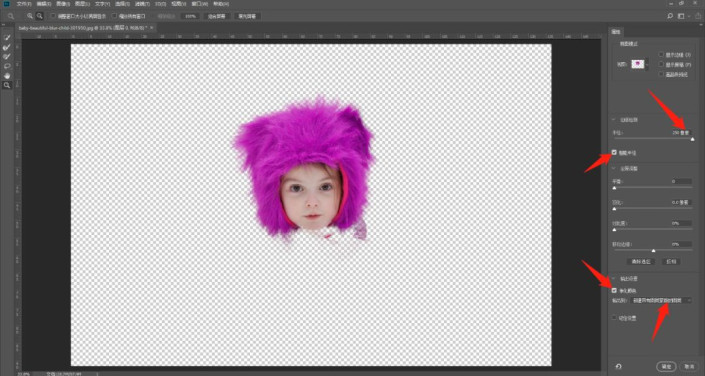This screenshot has height=376, width=705.
Task: Select the Refine Edge Brush tool
Action: [x=7, y=47]
